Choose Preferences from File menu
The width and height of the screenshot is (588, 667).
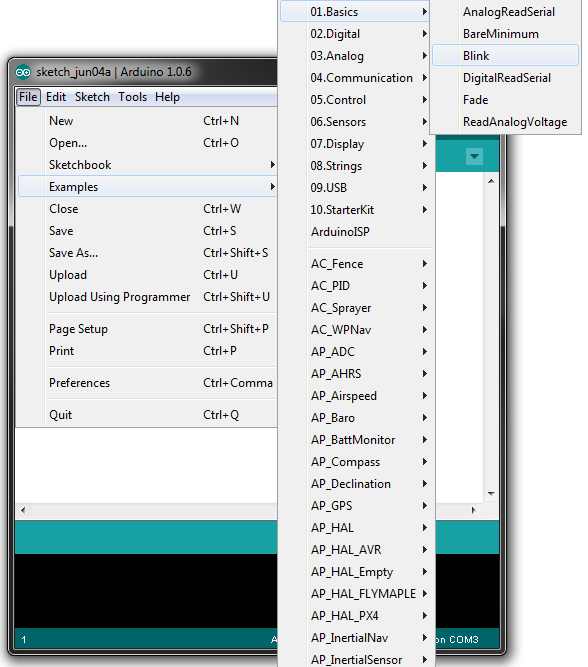point(147,383)
